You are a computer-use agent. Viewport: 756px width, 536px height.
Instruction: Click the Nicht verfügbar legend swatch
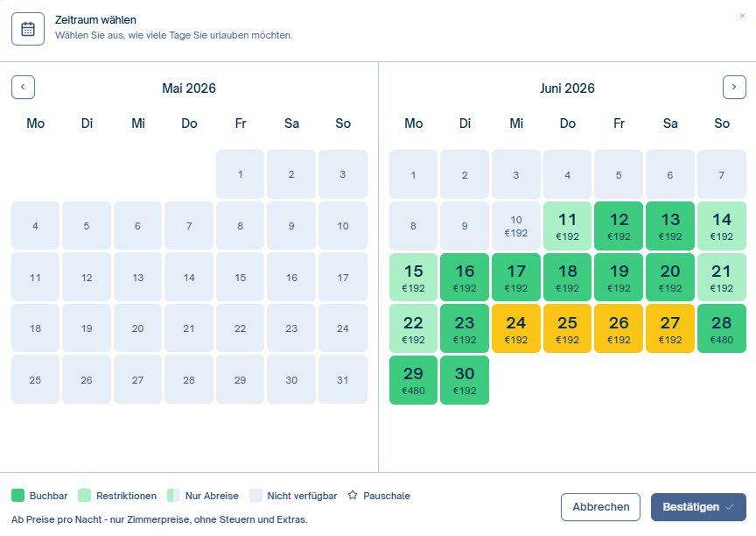pyautogui.click(x=255, y=496)
